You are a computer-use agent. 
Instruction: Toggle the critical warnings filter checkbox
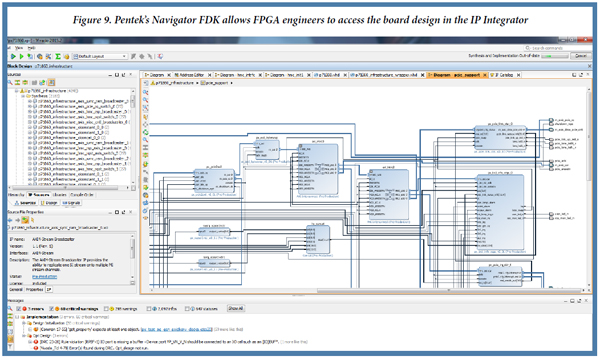[x=52, y=309]
